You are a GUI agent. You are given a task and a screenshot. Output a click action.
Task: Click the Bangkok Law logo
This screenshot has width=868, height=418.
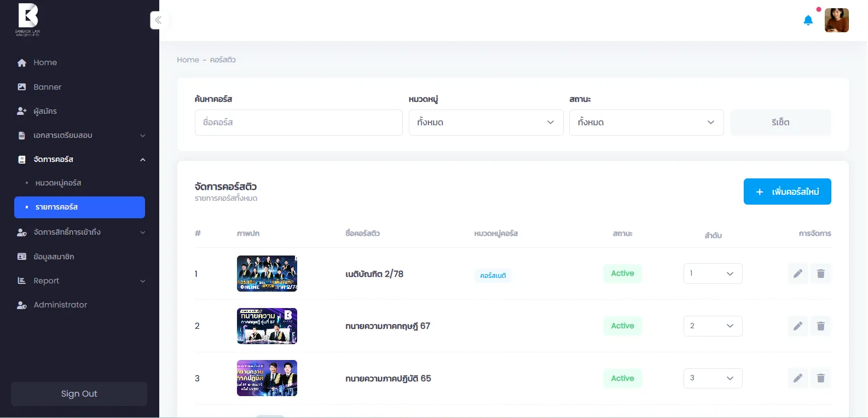[28, 19]
